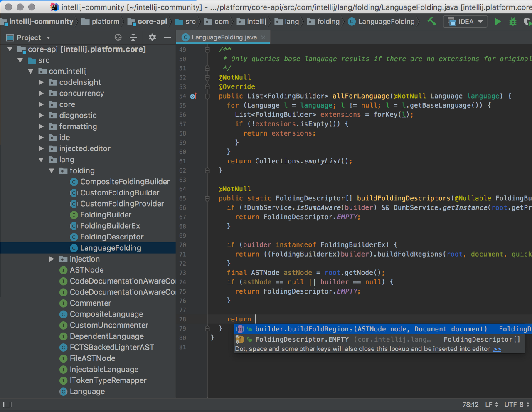The width and height of the screenshot is (532, 412).
Task: Toggle code fold marker at line 65
Action: point(207,198)
